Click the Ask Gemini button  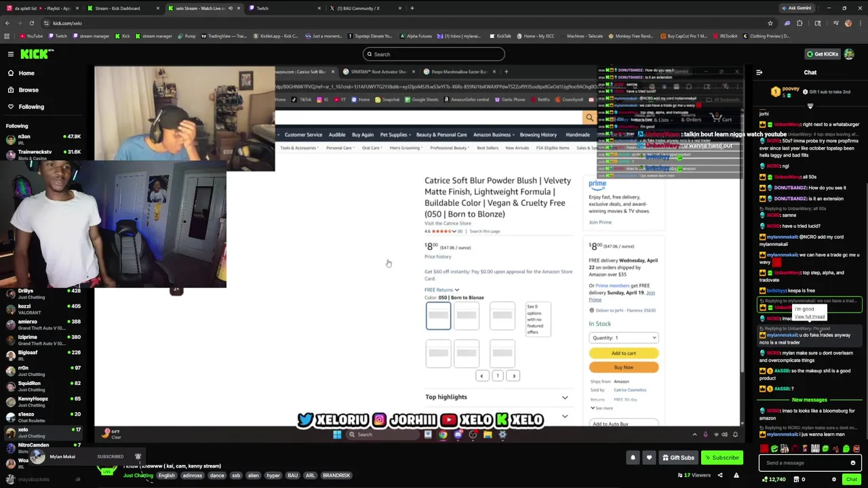pyautogui.click(x=796, y=8)
